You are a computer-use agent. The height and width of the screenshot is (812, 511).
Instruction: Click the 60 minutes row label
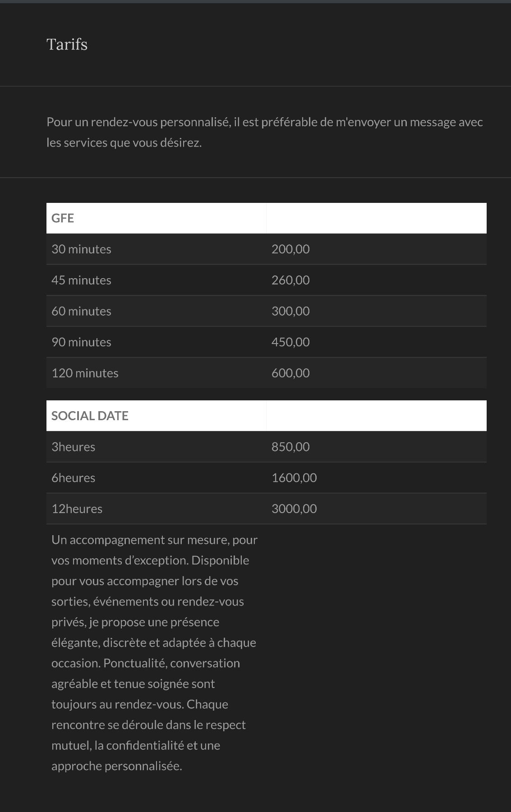[x=81, y=311]
